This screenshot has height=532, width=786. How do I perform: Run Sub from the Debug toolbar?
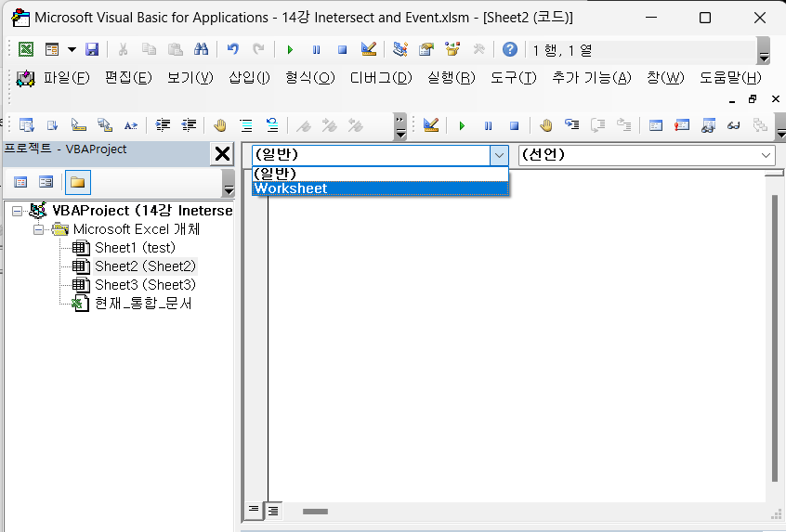coord(462,125)
